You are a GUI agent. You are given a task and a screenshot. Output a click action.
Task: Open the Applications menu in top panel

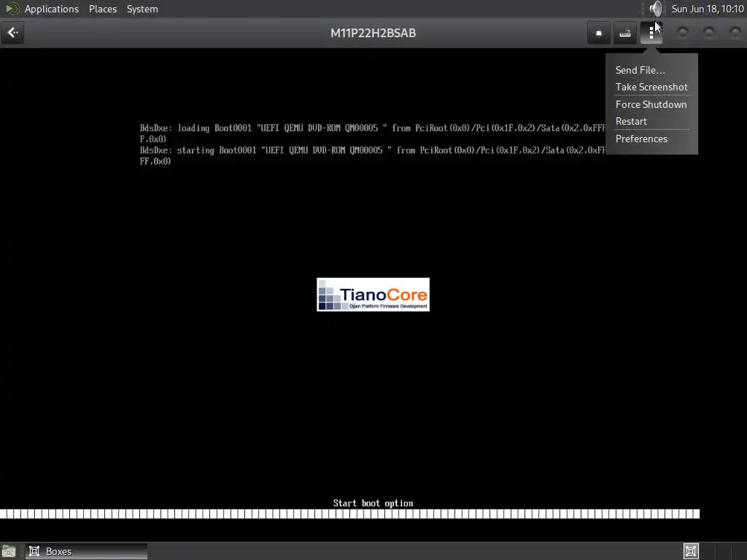pyautogui.click(x=52, y=9)
